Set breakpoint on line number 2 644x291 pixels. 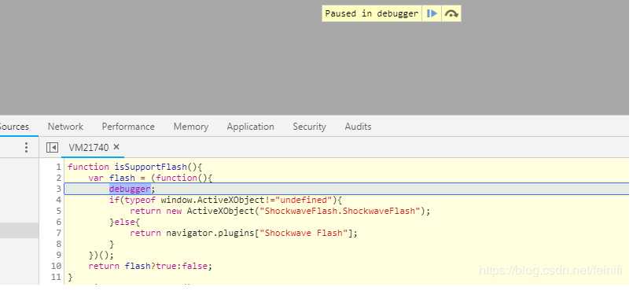(x=58, y=178)
